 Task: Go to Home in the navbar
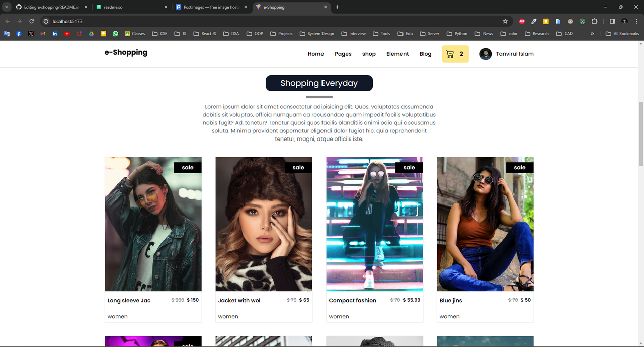point(316,54)
